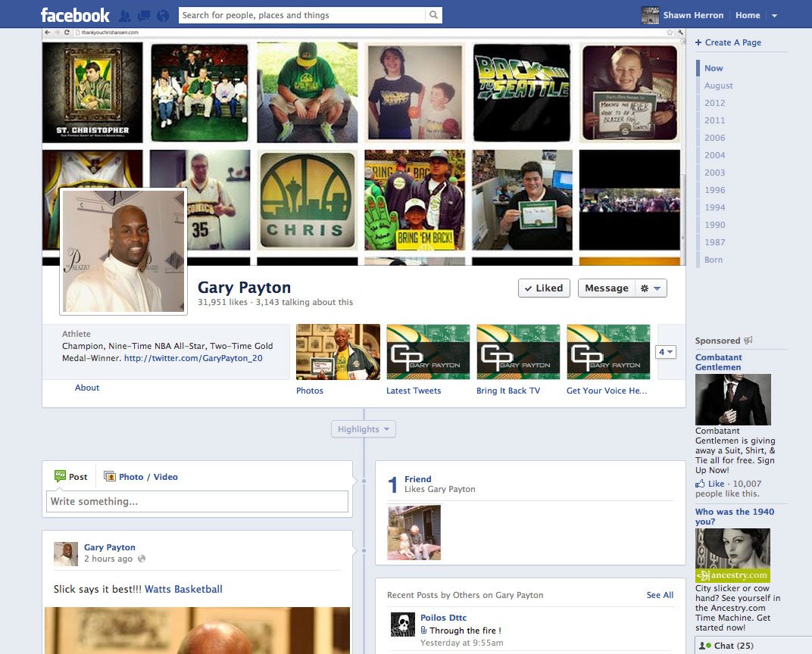The height and width of the screenshot is (654, 812).
Task: Toggle the Liked button
Action: point(544,288)
